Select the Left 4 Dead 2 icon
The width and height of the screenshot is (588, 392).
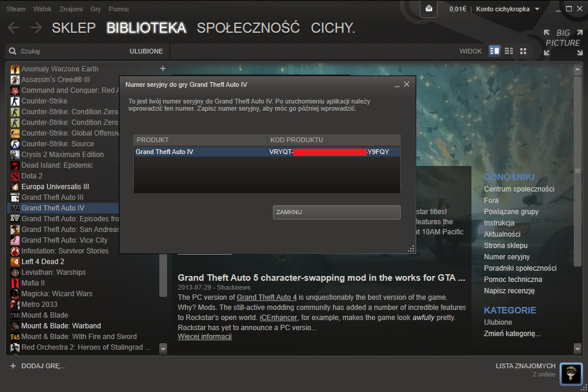pos(15,262)
